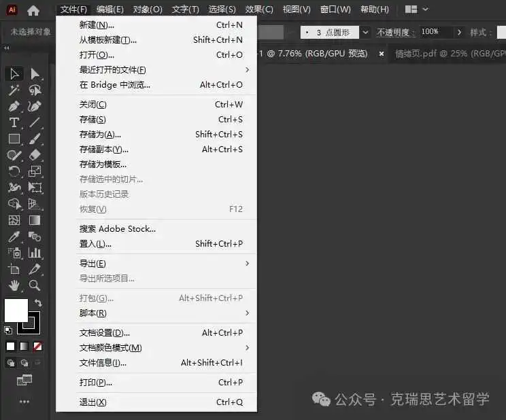506x420 pixels.
Task: Click the Home icon in top bar
Action: [33, 10]
